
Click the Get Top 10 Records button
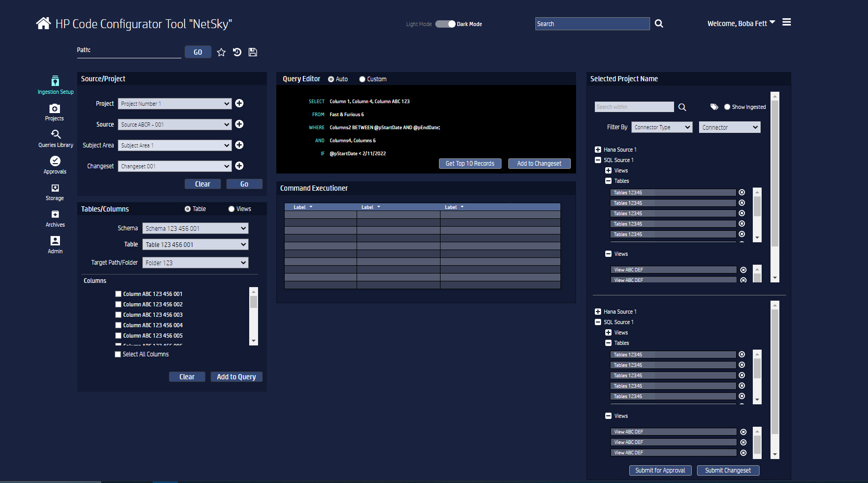470,164
